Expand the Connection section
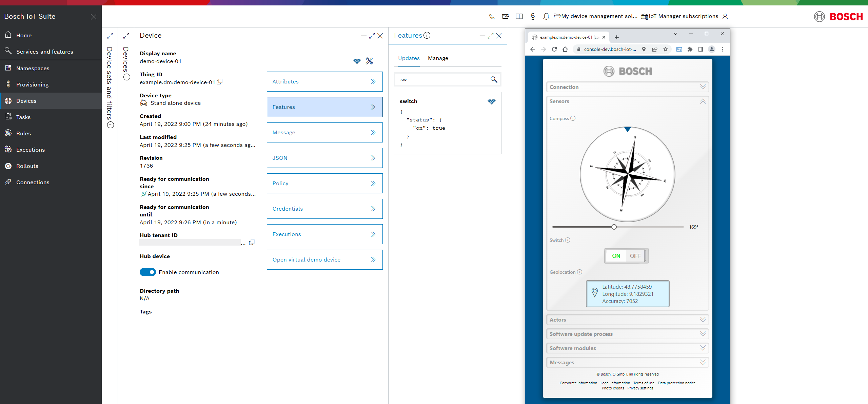868x404 pixels. [627, 87]
